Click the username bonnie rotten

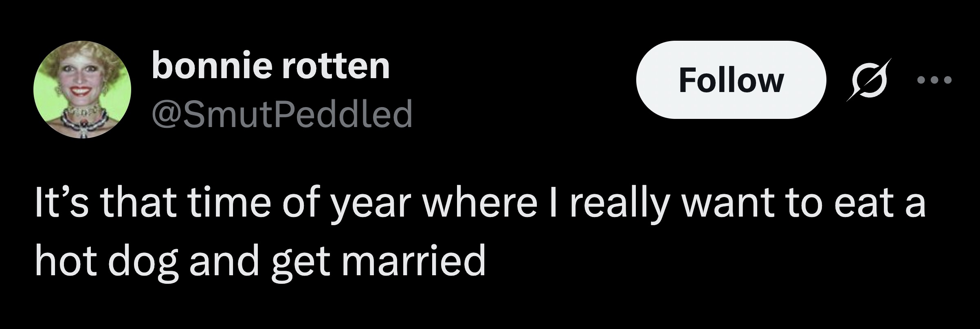coord(271,65)
